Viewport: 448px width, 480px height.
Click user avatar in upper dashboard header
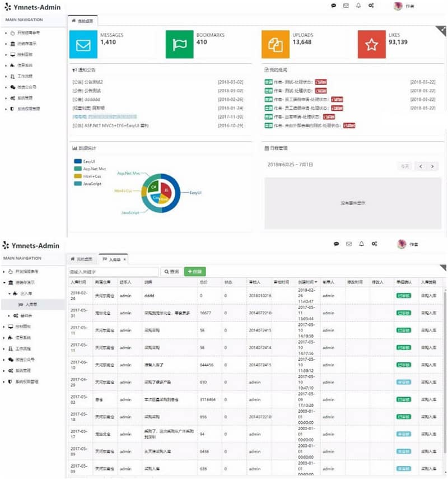coord(398,6)
